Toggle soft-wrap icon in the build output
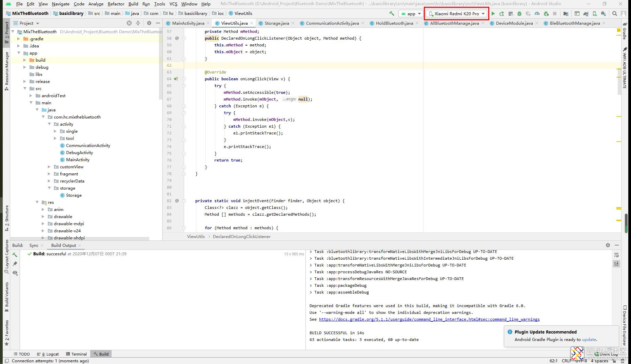631x364 pixels. pyautogui.click(x=616, y=255)
